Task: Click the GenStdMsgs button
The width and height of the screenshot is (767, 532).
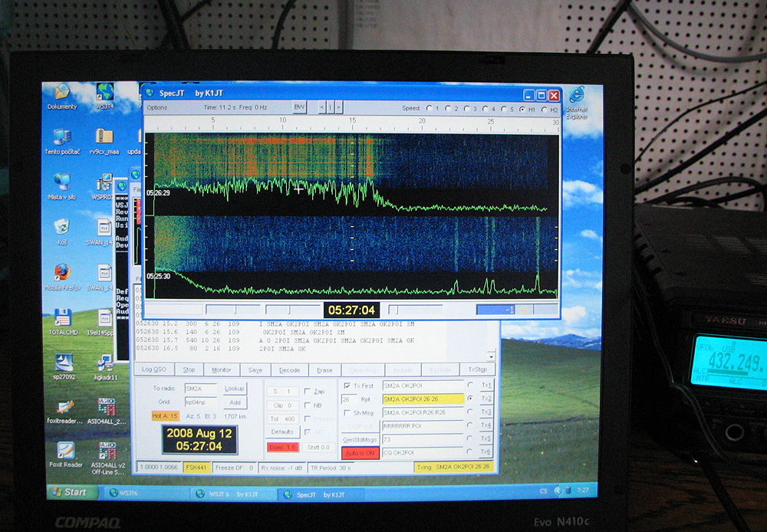Action: point(360,439)
